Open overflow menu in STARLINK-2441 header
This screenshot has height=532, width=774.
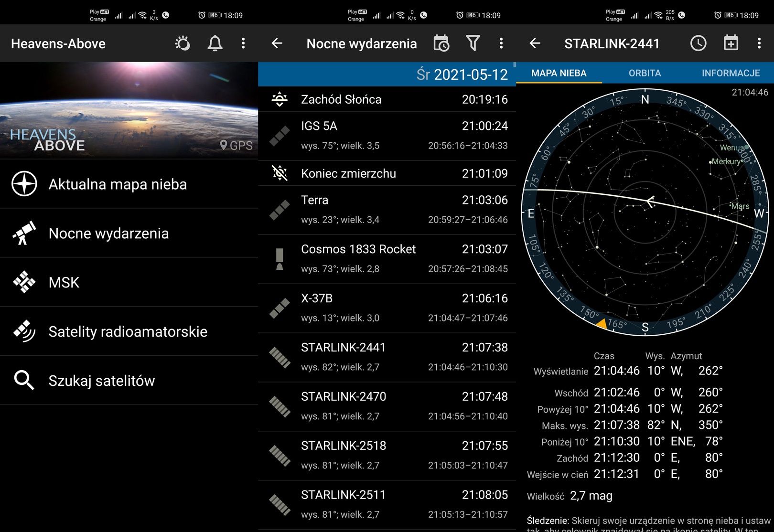pyautogui.click(x=759, y=43)
